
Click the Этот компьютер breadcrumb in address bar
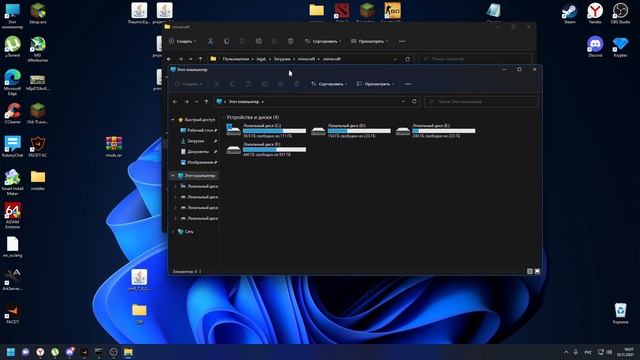(x=244, y=102)
